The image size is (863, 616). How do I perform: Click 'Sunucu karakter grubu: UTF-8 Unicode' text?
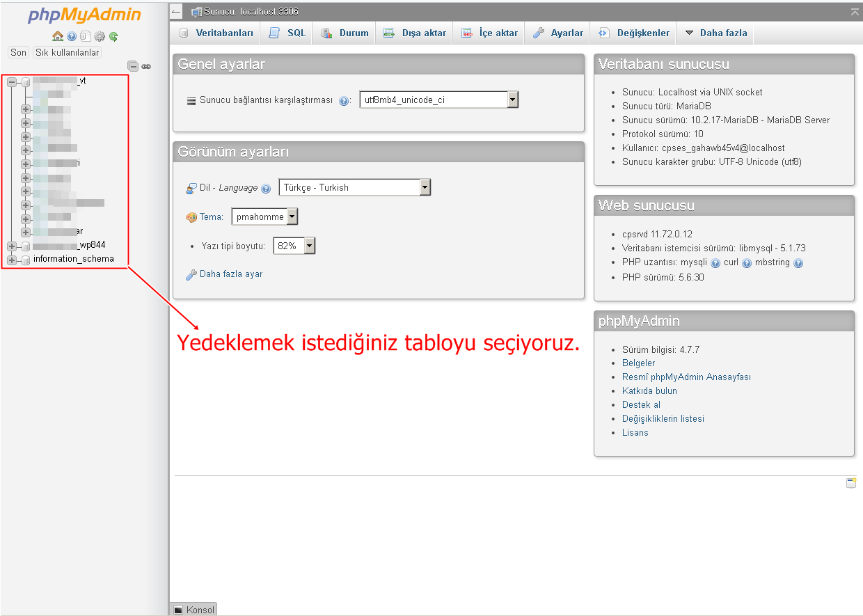pyautogui.click(x=712, y=162)
